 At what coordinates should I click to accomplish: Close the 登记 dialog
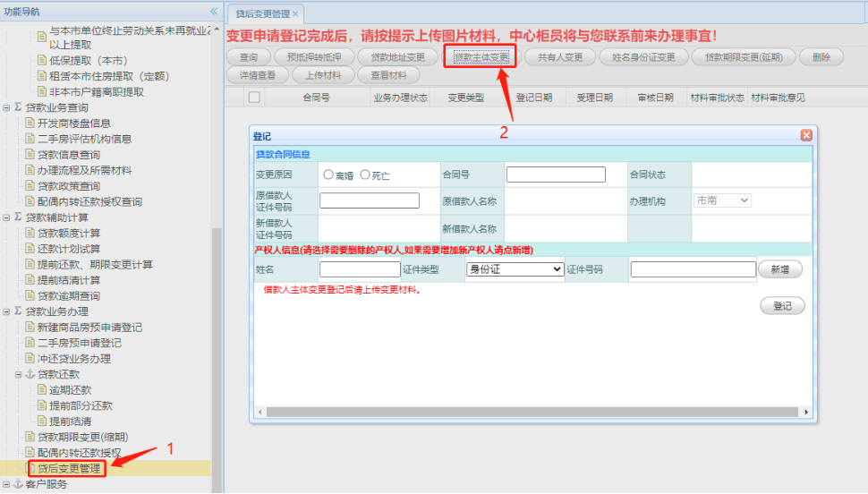pos(806,135)
